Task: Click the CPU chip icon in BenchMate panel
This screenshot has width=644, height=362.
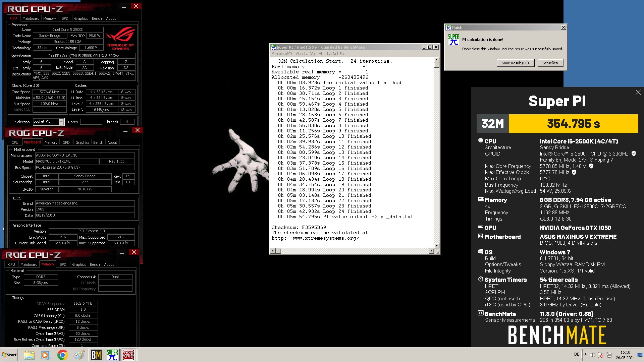Action: pyautogui.click(x=481, y=141)
